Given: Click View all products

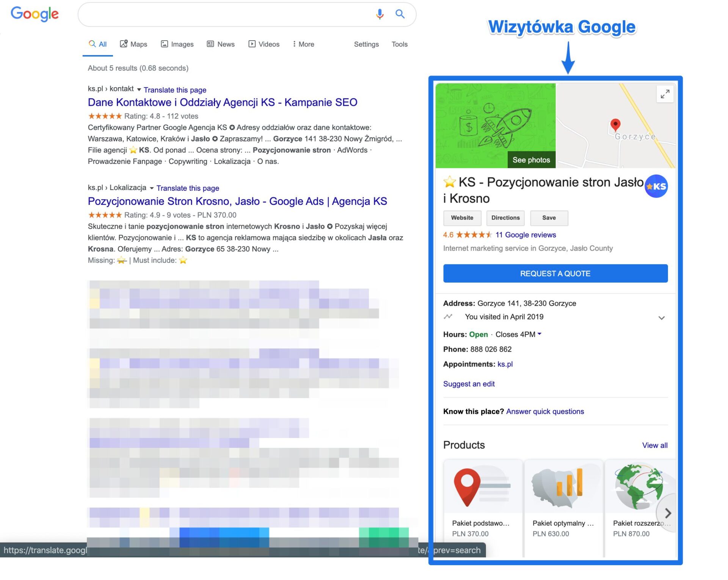Looking at the screenshot, I should [655, 445].
